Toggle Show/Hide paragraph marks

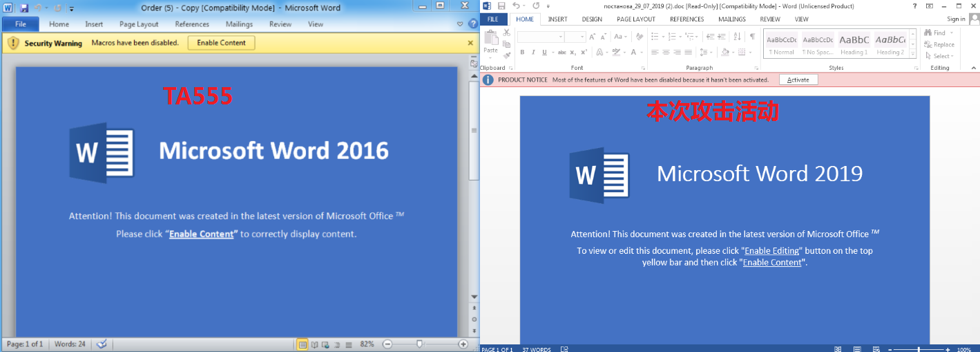(752, 37)
